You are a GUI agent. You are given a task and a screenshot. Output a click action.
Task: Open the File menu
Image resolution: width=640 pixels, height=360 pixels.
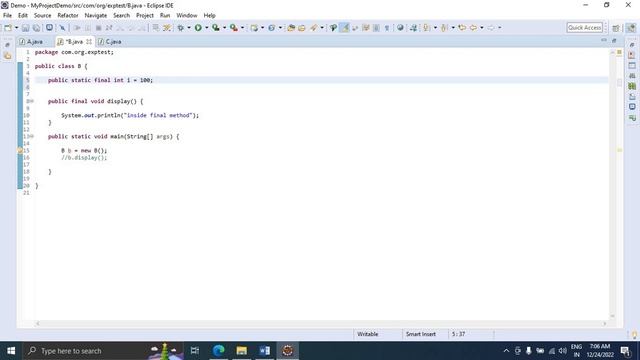click(7, 16)
